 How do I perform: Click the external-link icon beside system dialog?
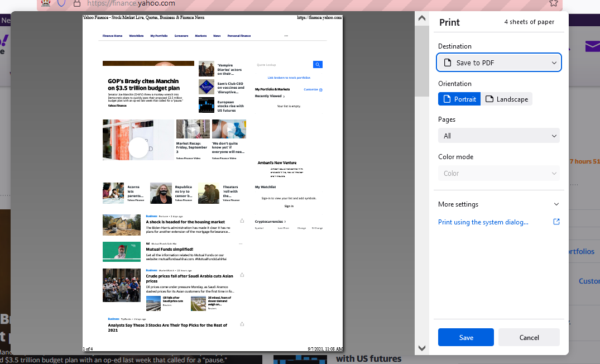coord(556,222)
